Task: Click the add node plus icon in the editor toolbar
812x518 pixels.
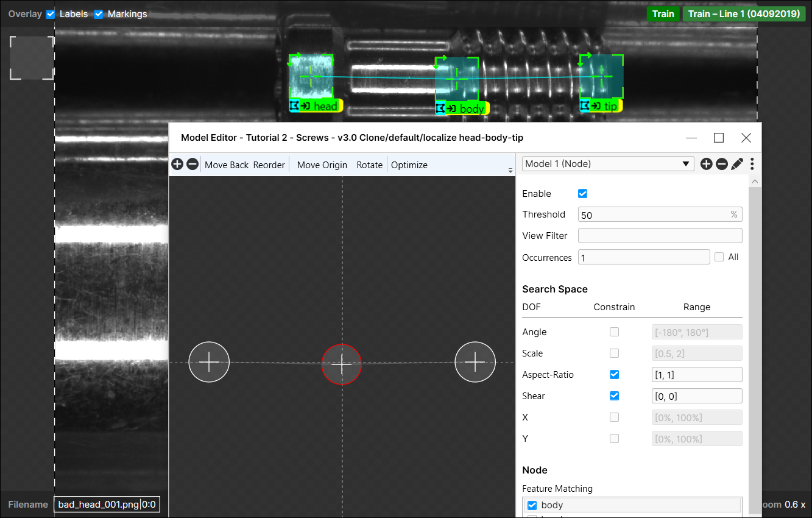Action: coord(177,165)
